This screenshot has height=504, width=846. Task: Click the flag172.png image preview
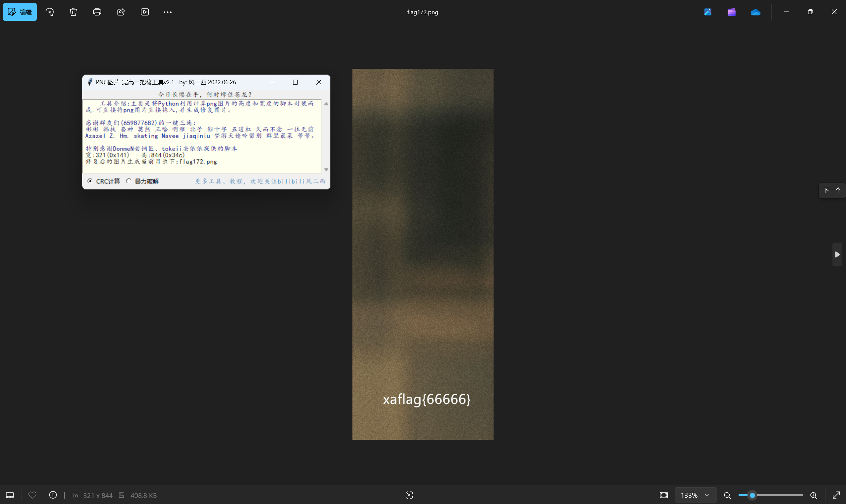coord(423,254)
